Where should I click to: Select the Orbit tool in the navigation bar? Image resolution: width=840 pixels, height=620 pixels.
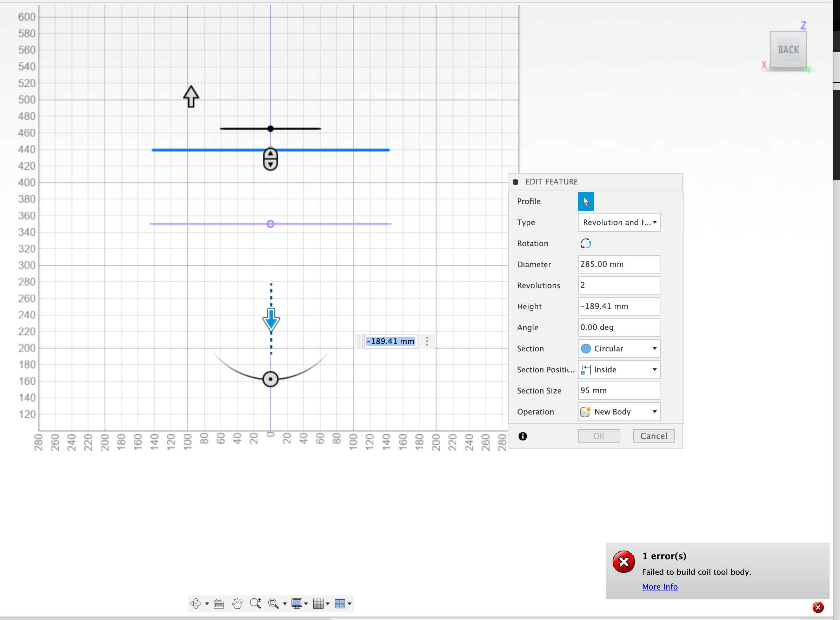point(197,604)
